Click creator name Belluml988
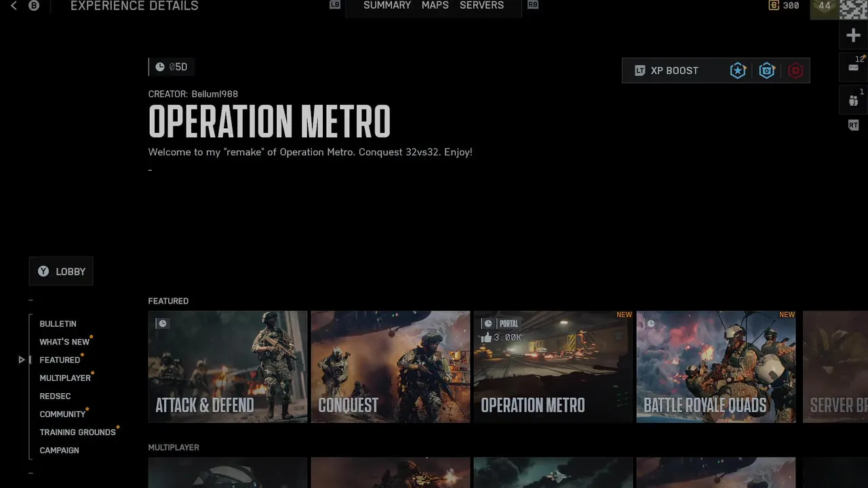The height and width of the screenshot is (488, 868). pos(214,94)
